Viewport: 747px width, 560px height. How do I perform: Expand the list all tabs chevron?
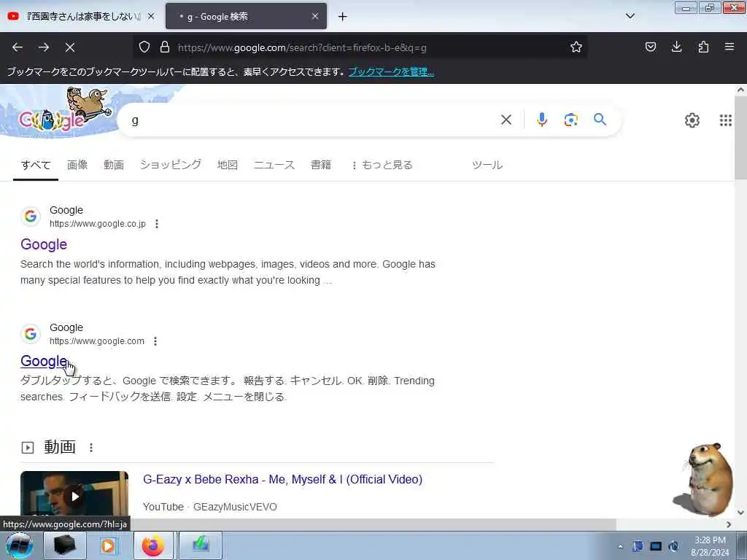[x=630, y=16]
